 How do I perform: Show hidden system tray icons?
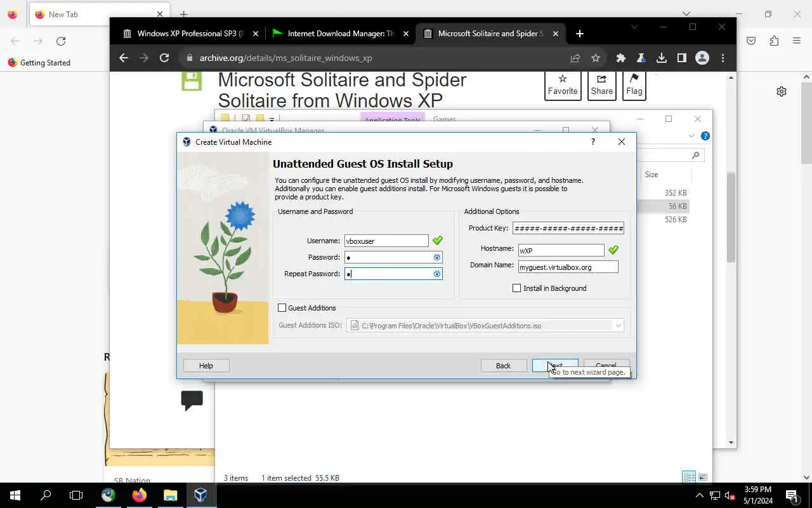(700, 495)
